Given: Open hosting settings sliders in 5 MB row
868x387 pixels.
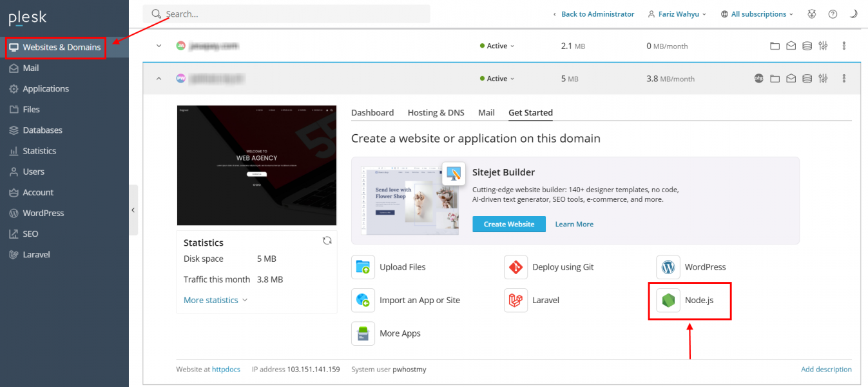Looking at the screenshot, I should [x=823, y=79].
